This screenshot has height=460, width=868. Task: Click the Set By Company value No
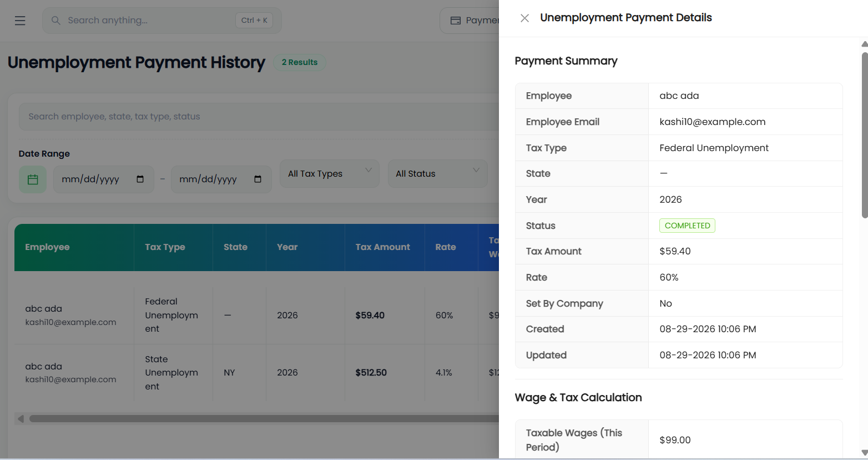[665, 303]
